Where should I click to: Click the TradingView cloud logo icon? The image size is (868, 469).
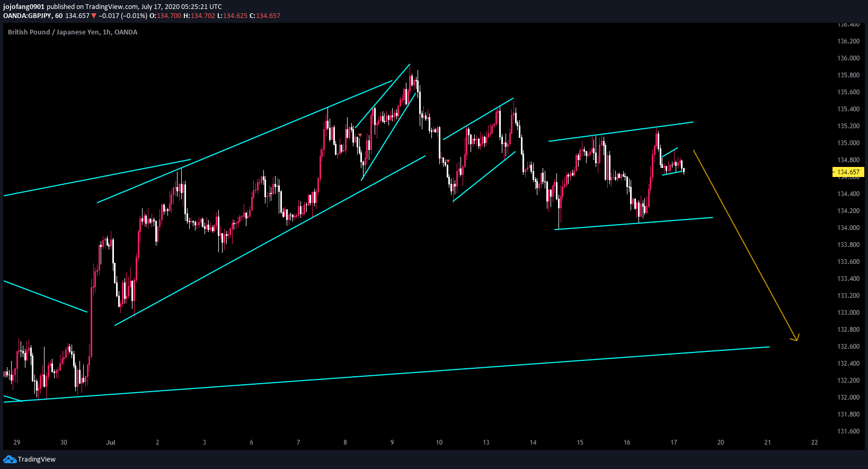10,459
